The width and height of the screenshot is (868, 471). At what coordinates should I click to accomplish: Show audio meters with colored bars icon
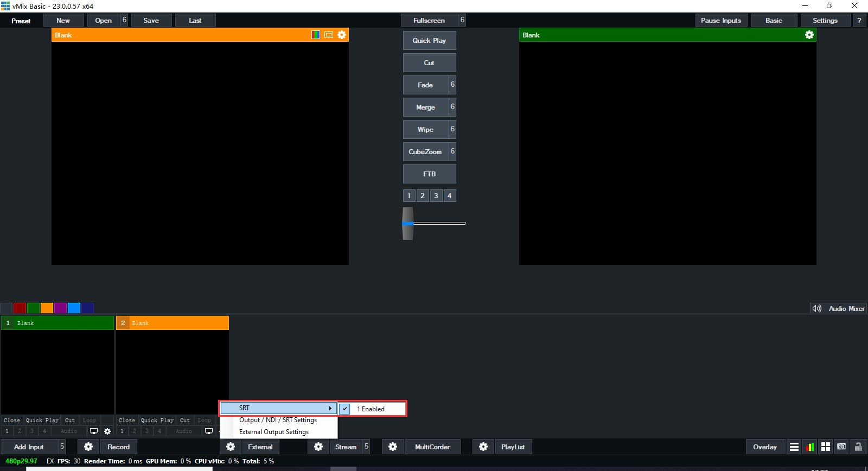809,447
